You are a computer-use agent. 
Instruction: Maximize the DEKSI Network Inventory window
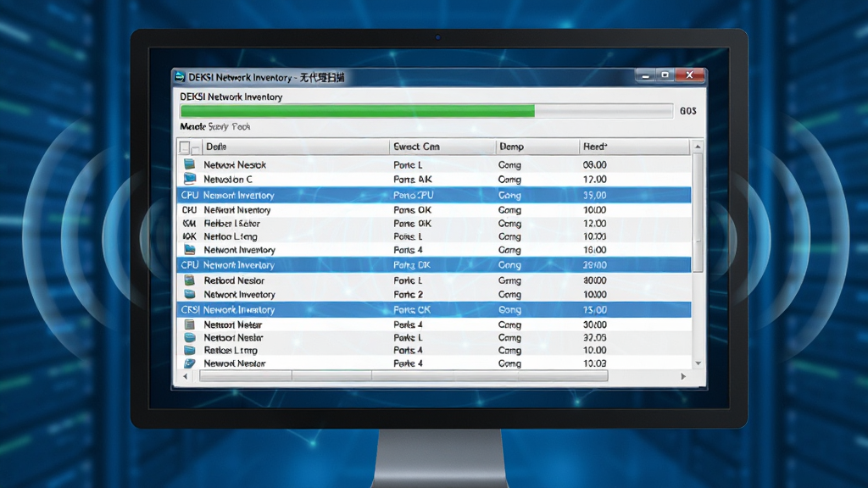click(665, 75)
